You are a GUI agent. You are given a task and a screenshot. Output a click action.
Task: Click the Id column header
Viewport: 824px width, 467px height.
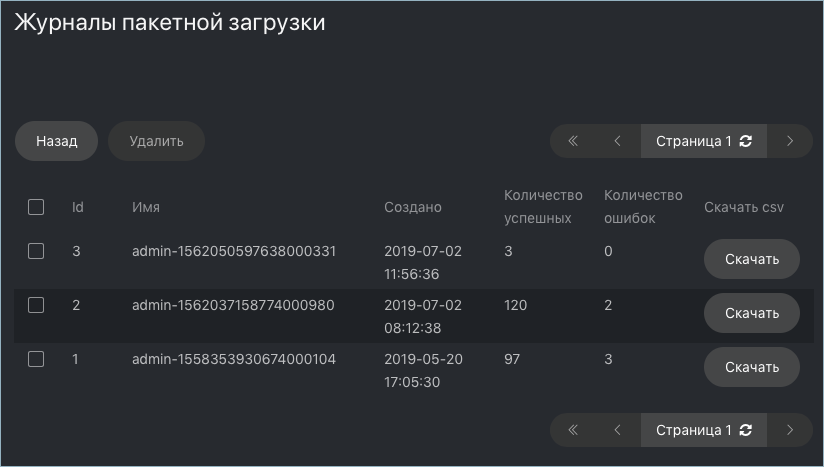[x=78, y=207]
